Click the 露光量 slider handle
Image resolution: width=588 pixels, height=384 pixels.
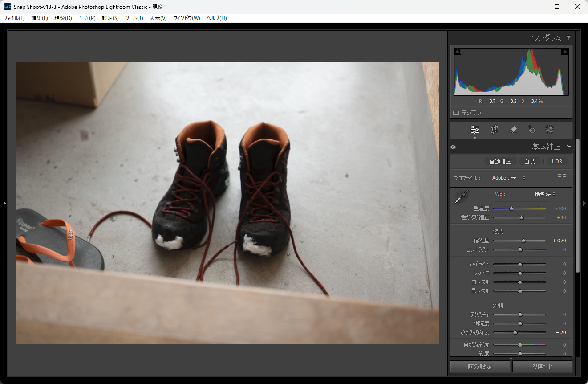523,241
